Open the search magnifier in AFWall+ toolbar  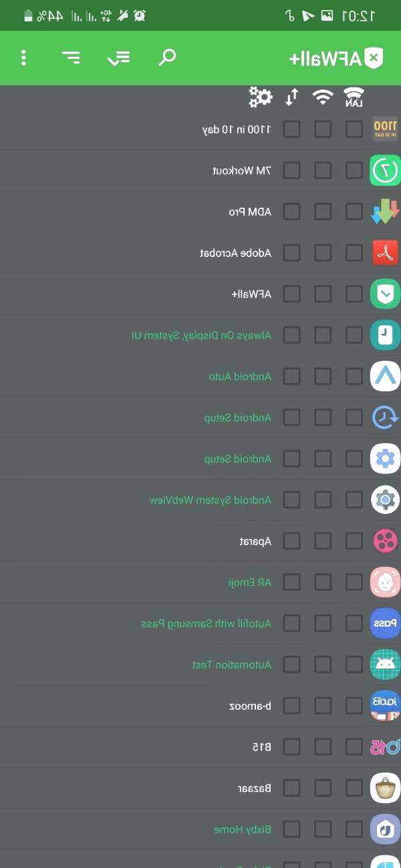click(x=167, y=57)
